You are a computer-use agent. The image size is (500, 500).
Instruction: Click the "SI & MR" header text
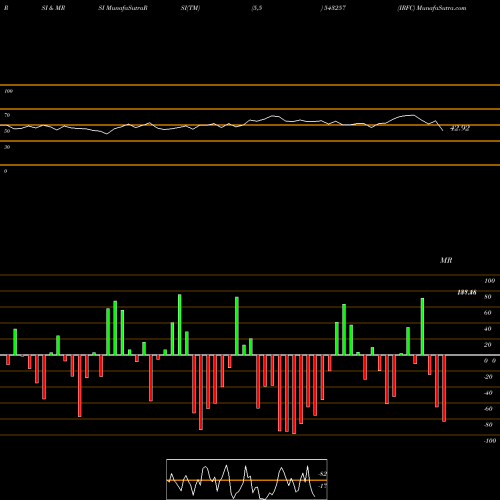click(53, 8)
